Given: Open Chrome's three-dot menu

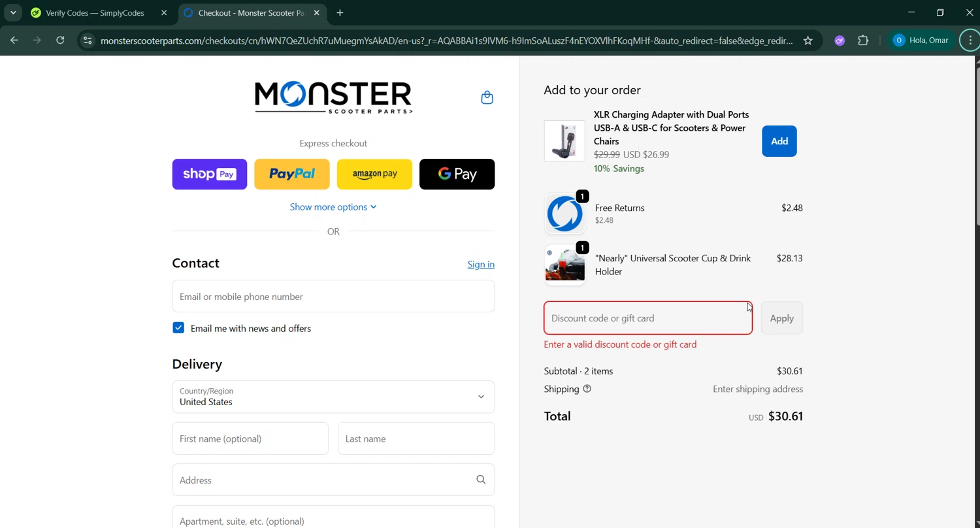Looking at the screenshot, I should pyautogui.click(x=970, y=41).
